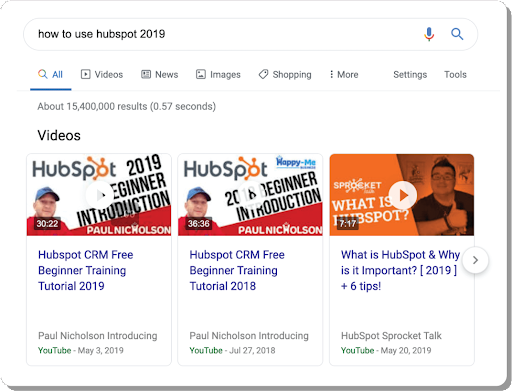Open What is HubSpot & Why is it Important link

pos(400,270)
